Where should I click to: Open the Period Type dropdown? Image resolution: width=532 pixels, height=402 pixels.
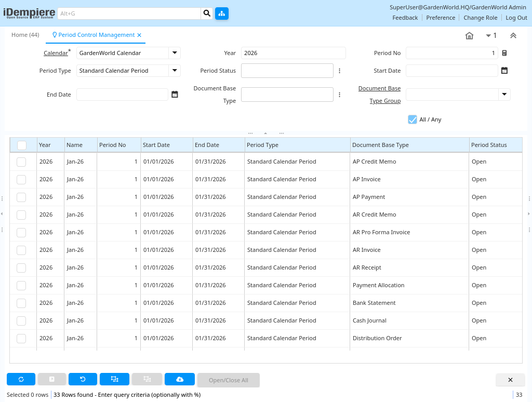point(175,71)
